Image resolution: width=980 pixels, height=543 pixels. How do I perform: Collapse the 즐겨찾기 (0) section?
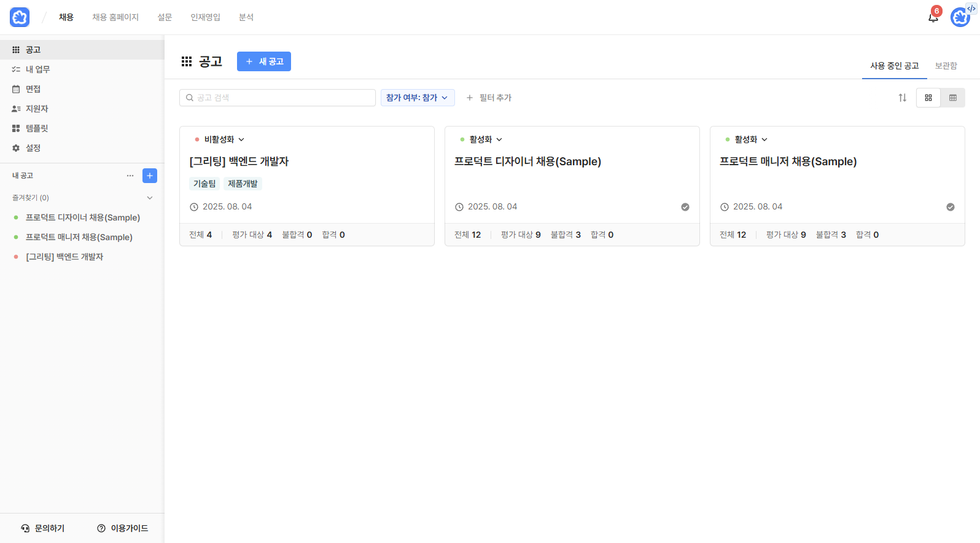[x=150, y=198]
